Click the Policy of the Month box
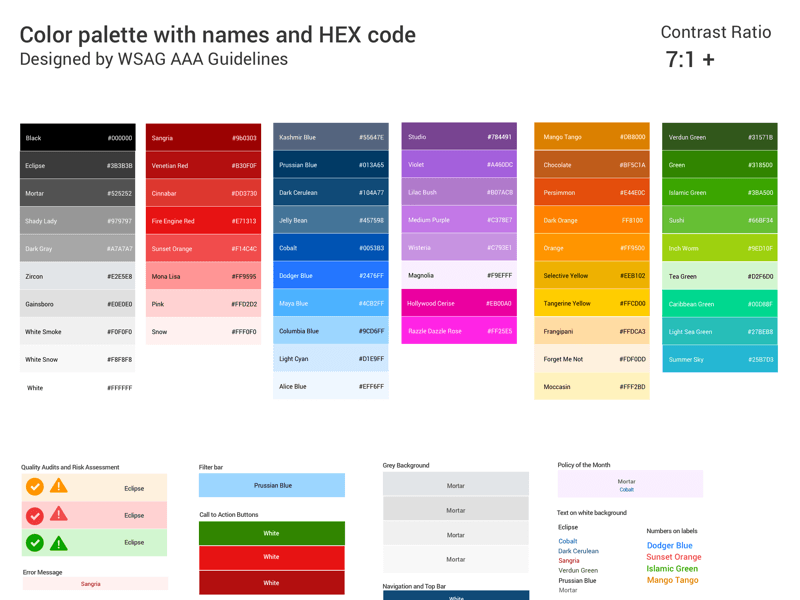The height and width of the screenshot is (600, 800). click(x=630, y=484)
